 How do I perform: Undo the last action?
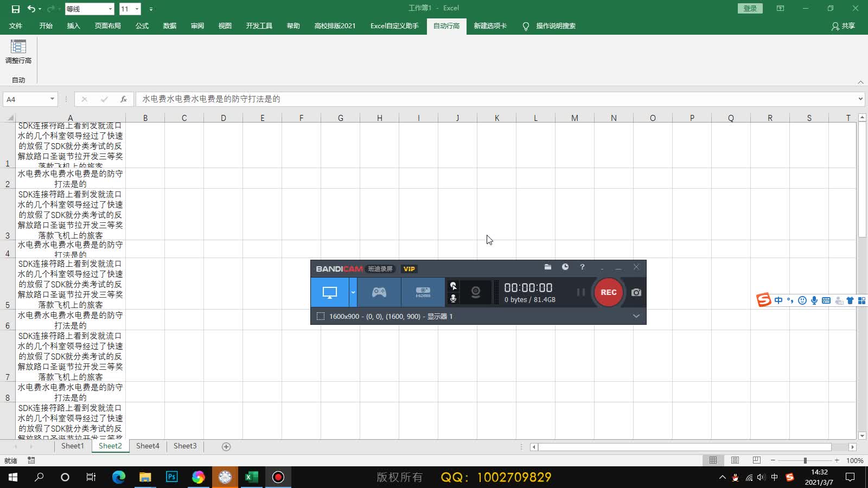pyautogui.click(x=31, y=9)
